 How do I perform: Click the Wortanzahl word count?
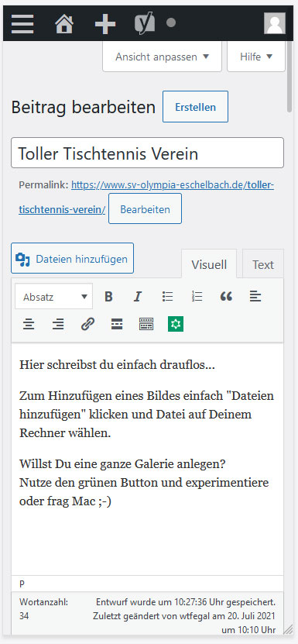(43, 608)
